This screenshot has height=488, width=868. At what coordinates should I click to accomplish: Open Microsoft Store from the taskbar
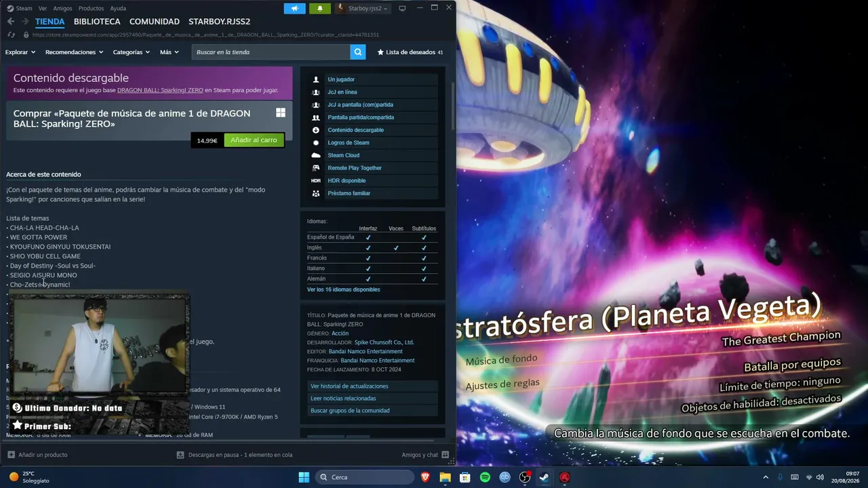tap(465, 477)
